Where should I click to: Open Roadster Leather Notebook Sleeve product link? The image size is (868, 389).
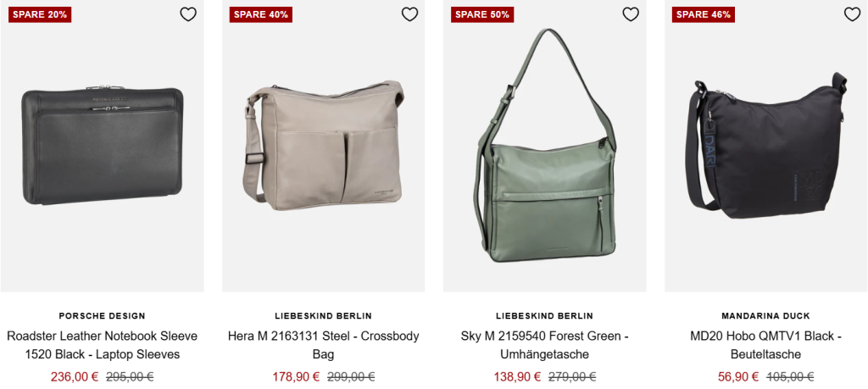(102, 345)
